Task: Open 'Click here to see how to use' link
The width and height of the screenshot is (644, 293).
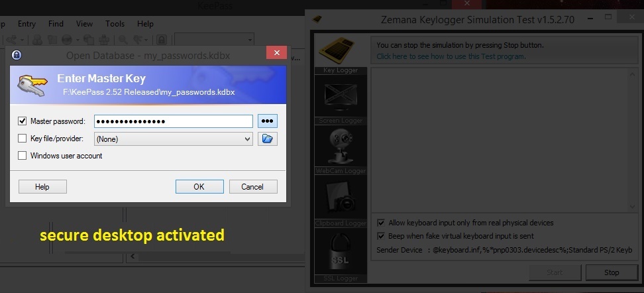Action: pos(451,56)
